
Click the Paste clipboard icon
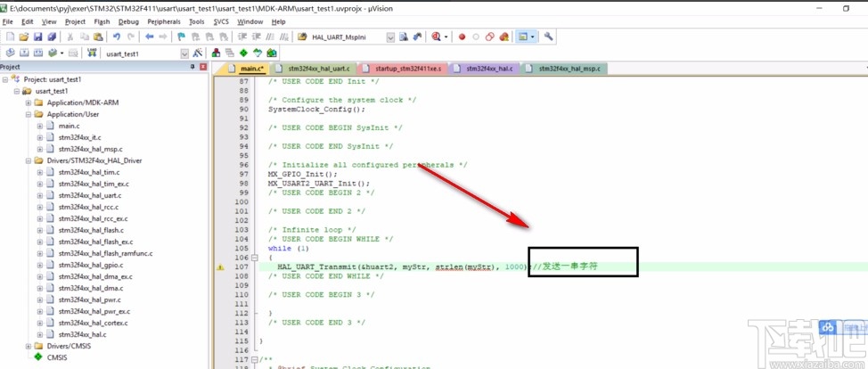[x=98, y=37]
